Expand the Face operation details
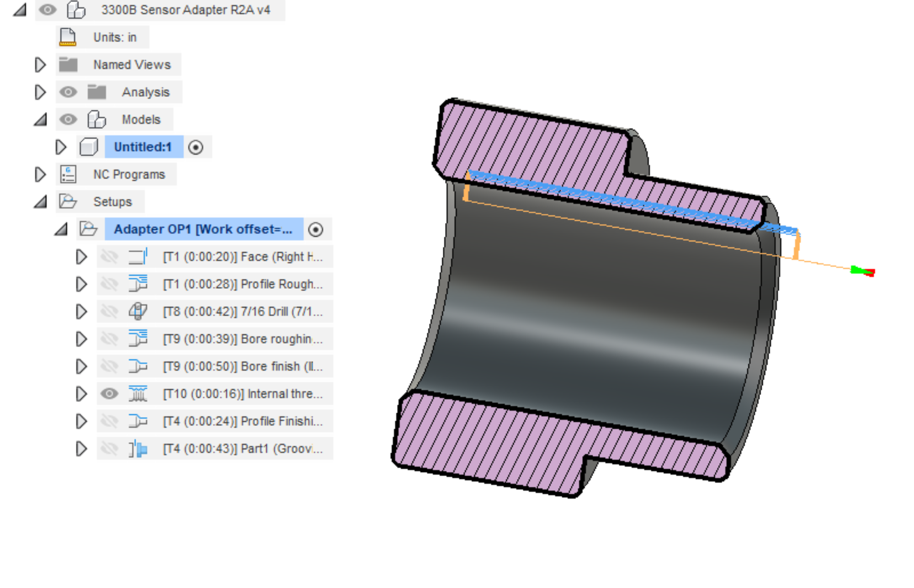 [82, 256]
